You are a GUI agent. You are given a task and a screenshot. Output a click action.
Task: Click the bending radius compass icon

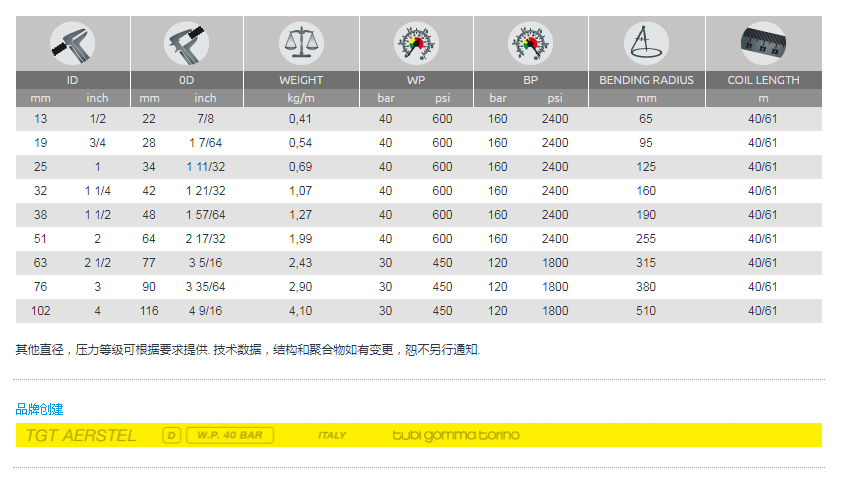(646, 43)
